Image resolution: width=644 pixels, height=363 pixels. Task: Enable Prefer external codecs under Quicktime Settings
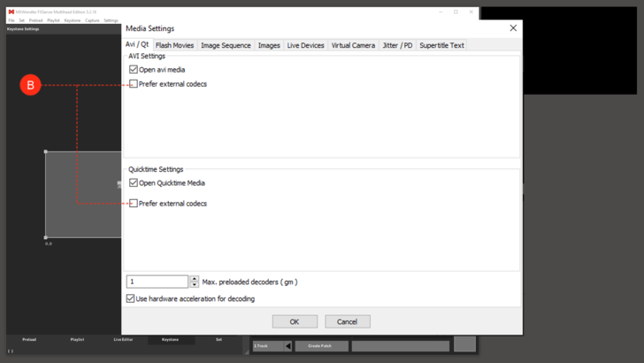(x=134, y=204)
